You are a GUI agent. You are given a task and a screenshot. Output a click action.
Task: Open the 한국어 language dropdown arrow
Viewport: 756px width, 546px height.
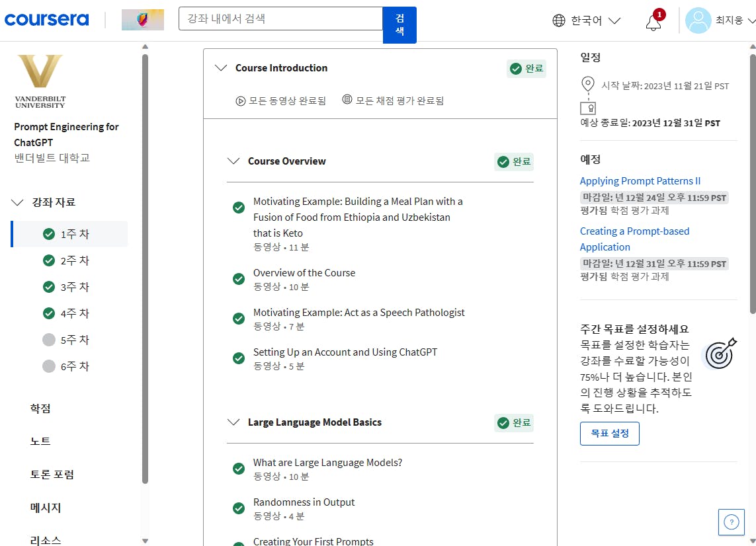pyautogui.click(x=614, y=20)
